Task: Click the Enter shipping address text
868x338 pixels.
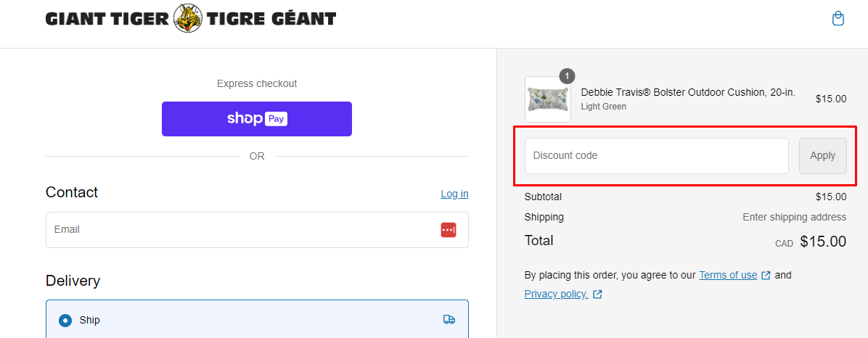Action: point(795,218)
